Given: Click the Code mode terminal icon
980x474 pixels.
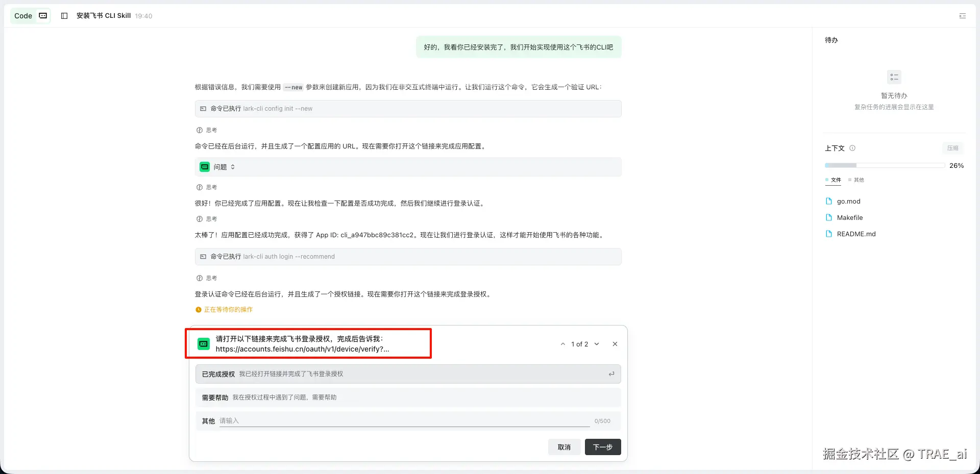Looking at the screenshot, I should 43,16.
